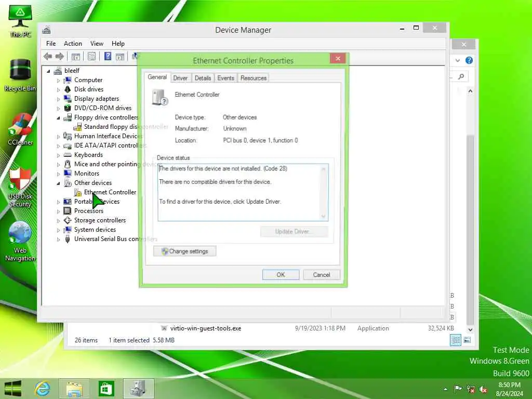Collapse the Other devices node

(58, 183)
